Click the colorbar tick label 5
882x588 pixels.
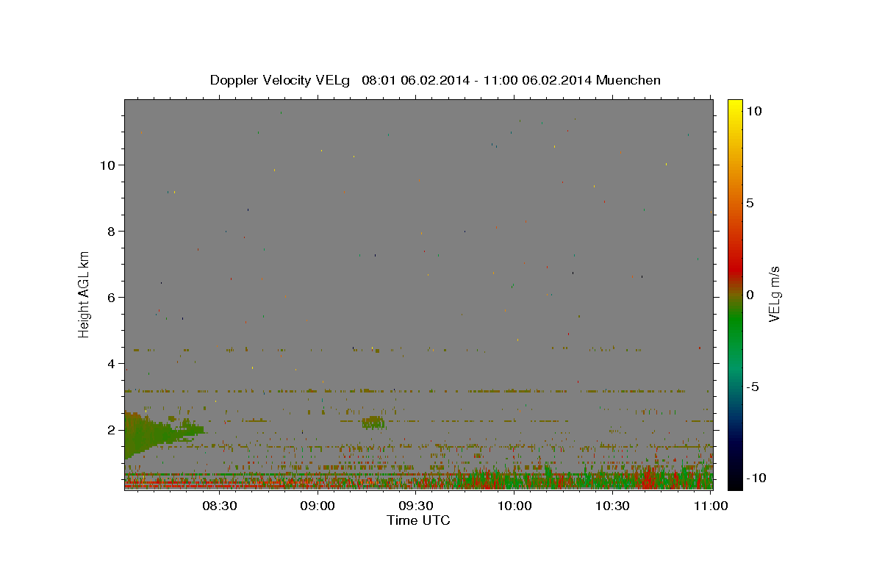[x=750, y=203]
